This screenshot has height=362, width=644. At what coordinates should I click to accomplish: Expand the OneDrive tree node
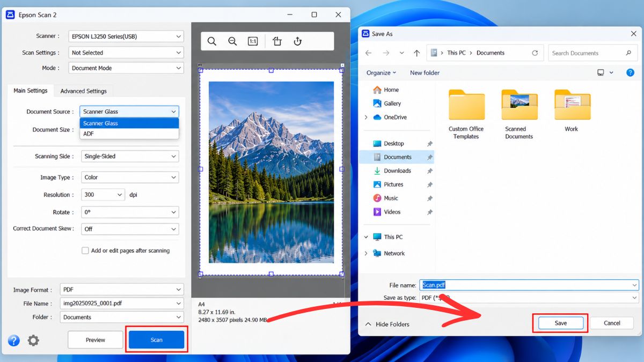(366, 117)
